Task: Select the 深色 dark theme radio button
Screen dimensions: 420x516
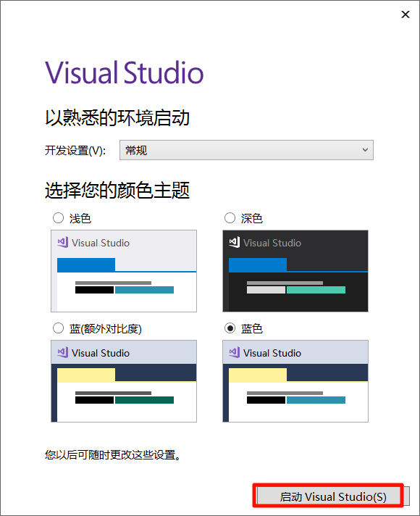Action: coord(230,218)
